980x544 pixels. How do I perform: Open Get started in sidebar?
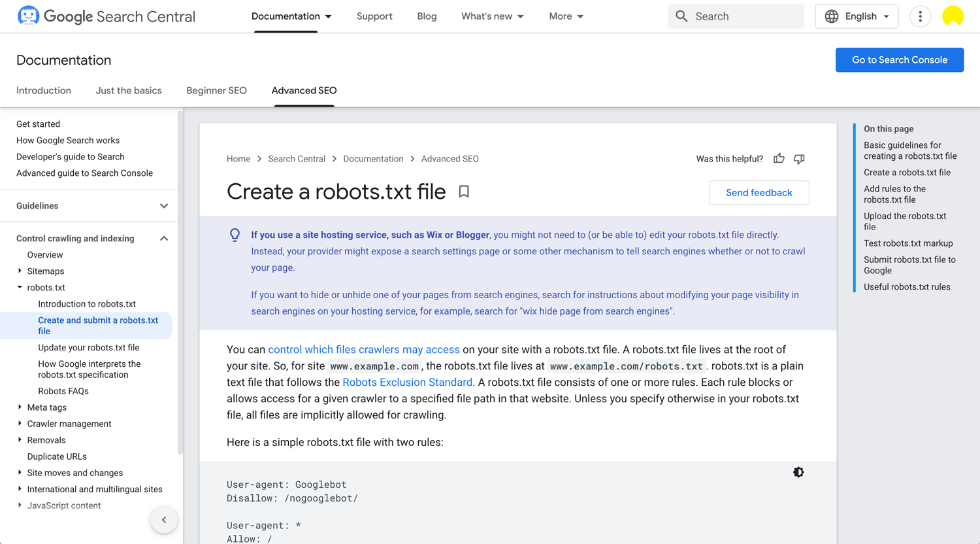click(x=38, y=124)
